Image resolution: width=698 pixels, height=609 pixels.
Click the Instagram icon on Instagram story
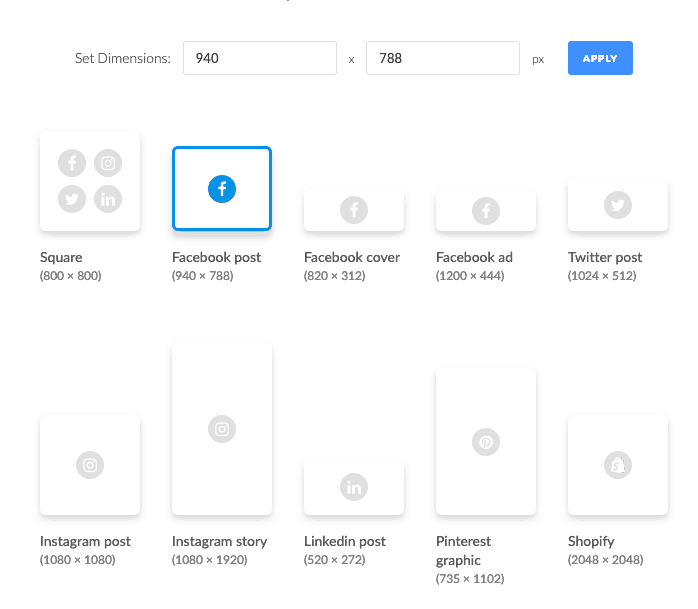pos(222,429)
